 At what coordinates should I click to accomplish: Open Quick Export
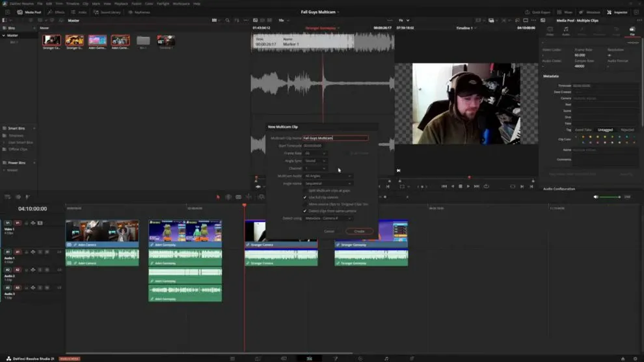(537, 12)
